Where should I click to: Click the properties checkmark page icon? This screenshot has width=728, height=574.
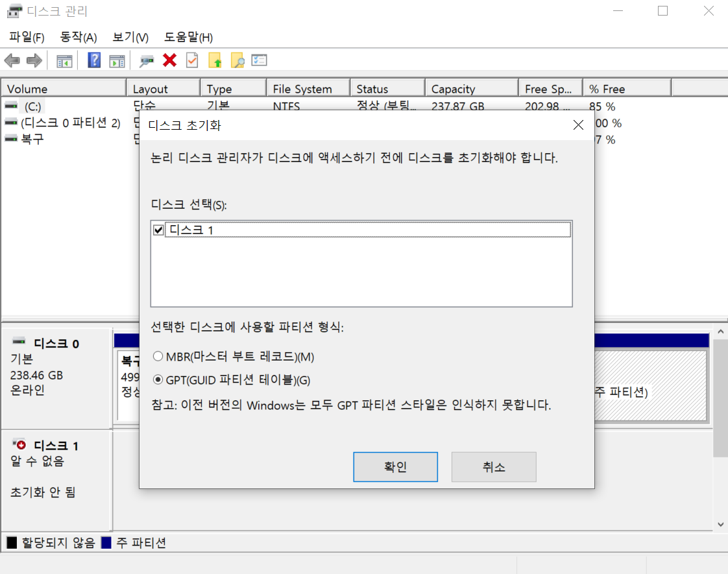click(x=192, y=60)
